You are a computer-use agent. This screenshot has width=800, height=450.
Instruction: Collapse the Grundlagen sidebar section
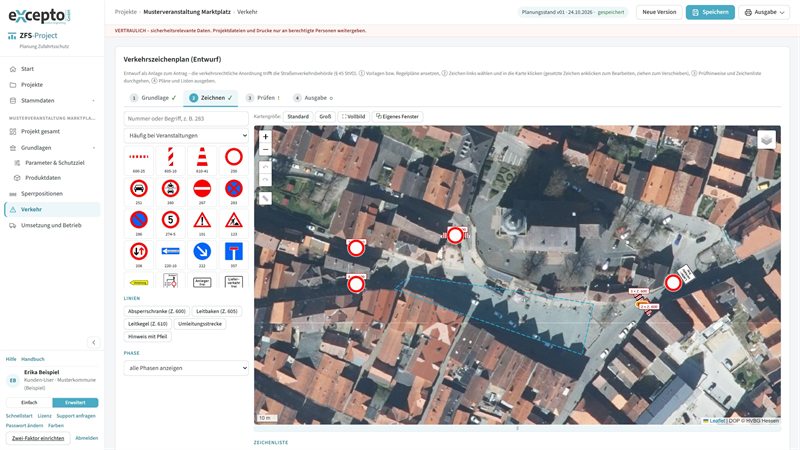point(52,147)
